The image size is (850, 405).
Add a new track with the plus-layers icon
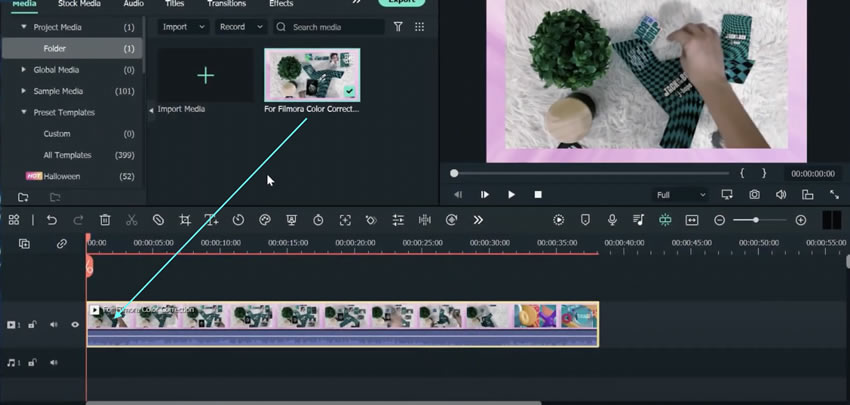(24, 244)
